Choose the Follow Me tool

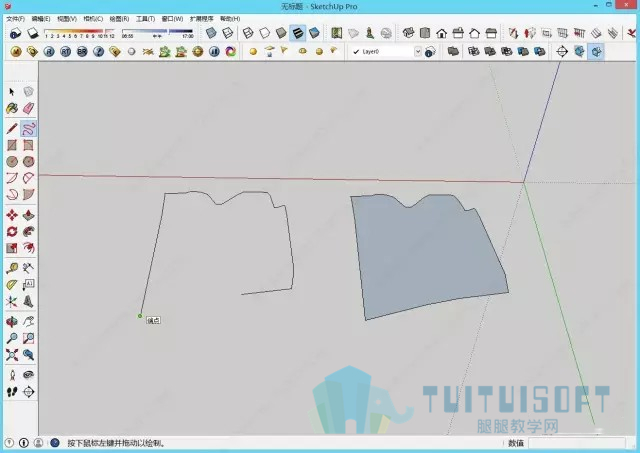pos(28,231)
